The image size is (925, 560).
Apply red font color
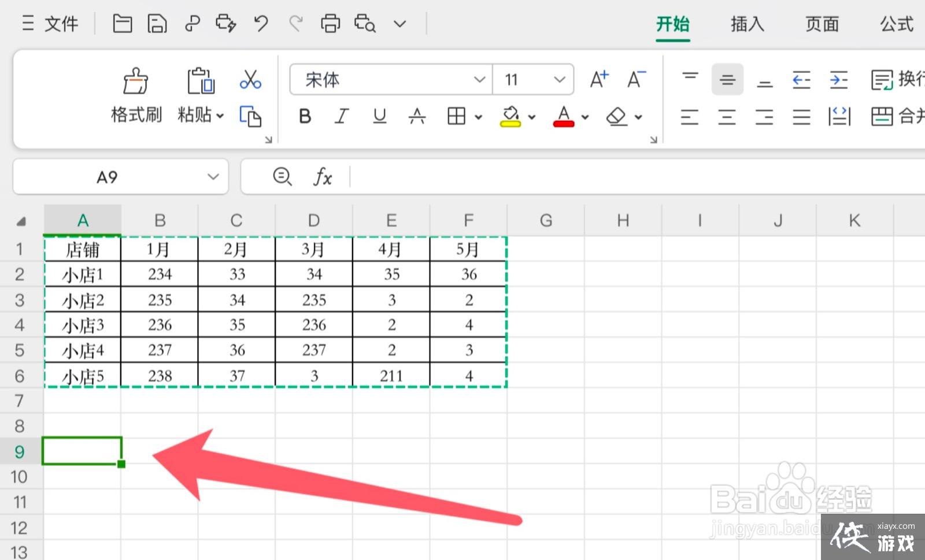tap(564, 117)
